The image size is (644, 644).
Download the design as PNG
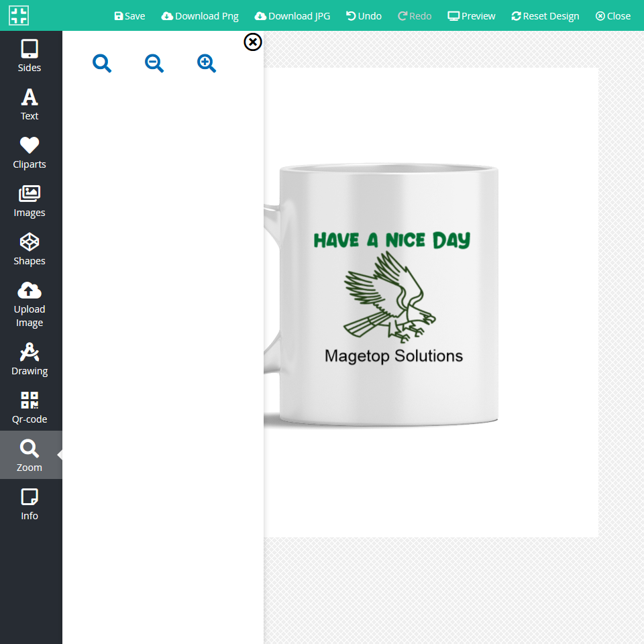tap(200, 16)
